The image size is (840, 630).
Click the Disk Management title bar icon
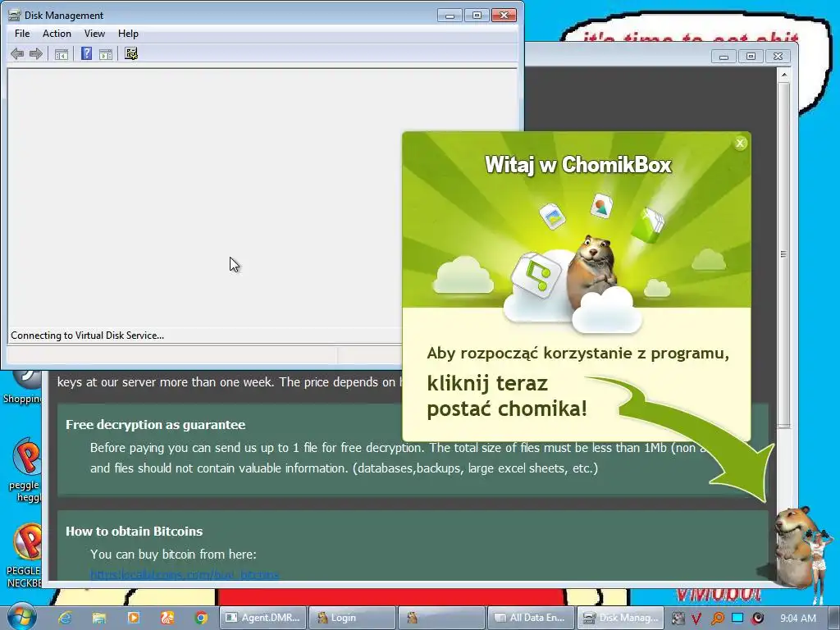[x=15, y=15]
